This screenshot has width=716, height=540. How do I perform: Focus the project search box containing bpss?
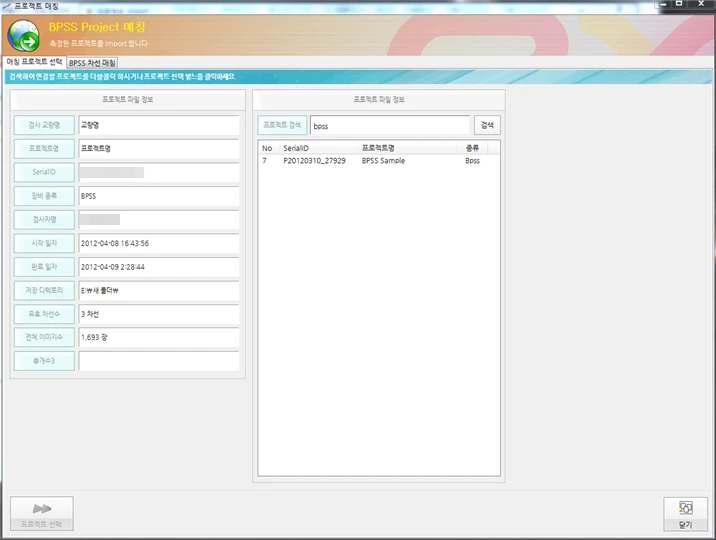click(x=390, y=126)
